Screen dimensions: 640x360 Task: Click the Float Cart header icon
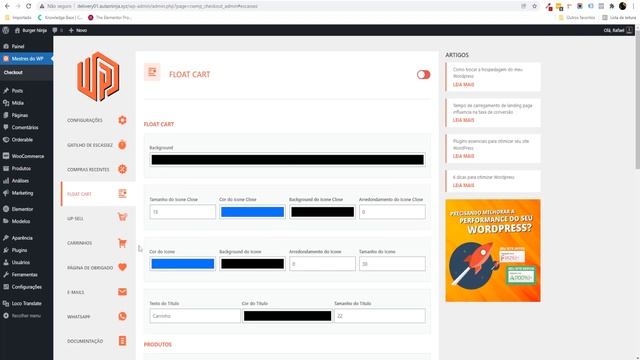(x=152, y=73)
